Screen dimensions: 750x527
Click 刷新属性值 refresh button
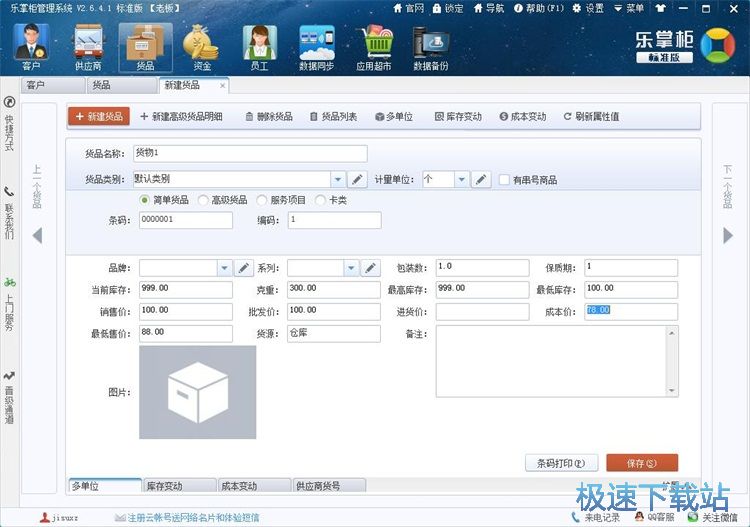[591, 116]
